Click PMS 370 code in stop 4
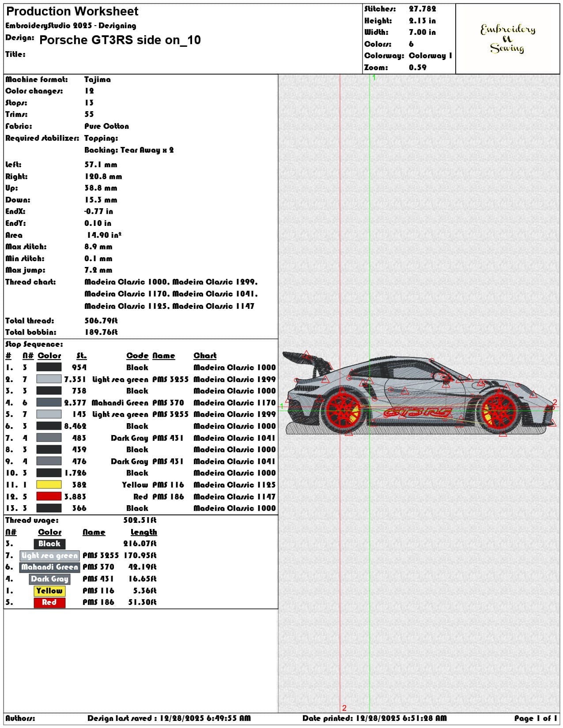 coord(168,403)
